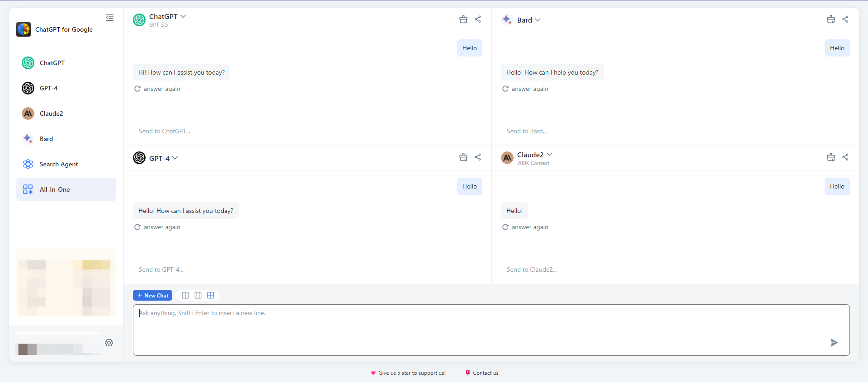Open the Search Agent sidebar item
Viewport: 868px width, 382px height.
click(x=66, y=164)
